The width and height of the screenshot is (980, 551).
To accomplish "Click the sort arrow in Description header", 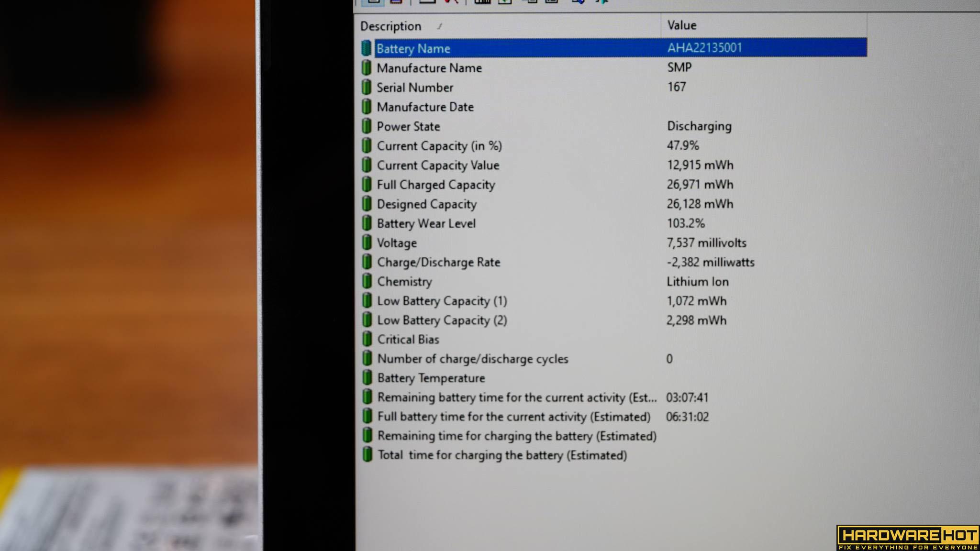I will point(439,26).
